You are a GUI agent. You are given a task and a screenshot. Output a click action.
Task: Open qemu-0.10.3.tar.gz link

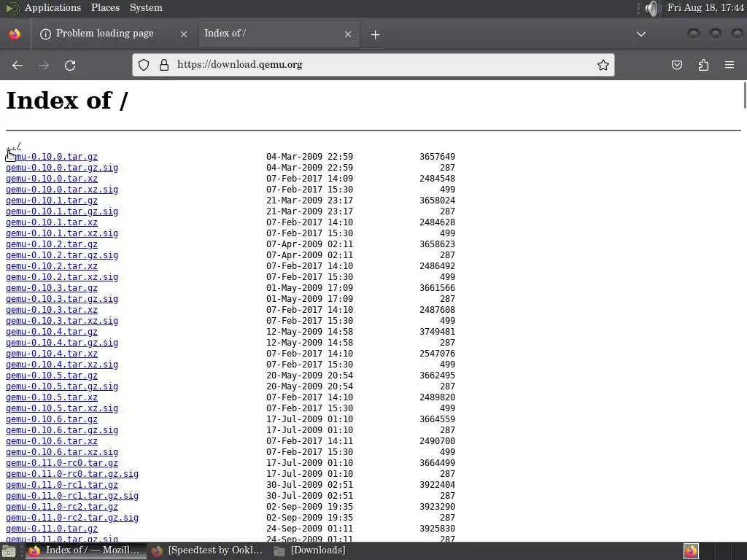click(52, 288)
